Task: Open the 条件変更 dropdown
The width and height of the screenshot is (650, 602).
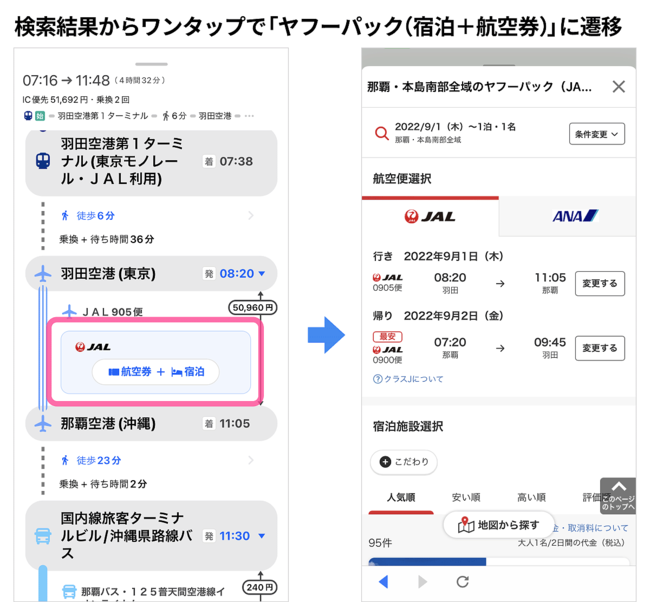Action: point(597,133)
